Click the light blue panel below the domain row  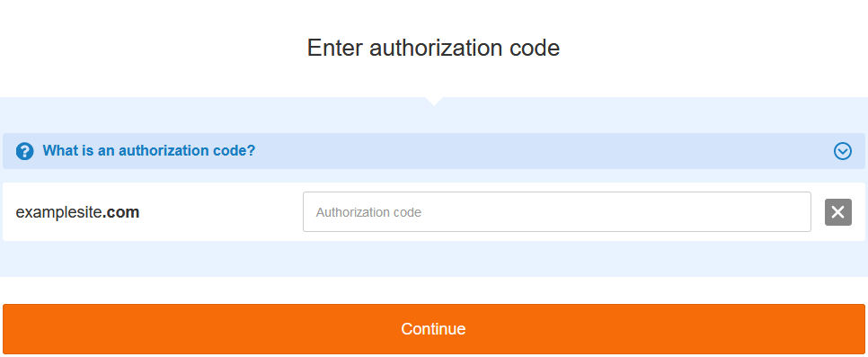point(433,259)
